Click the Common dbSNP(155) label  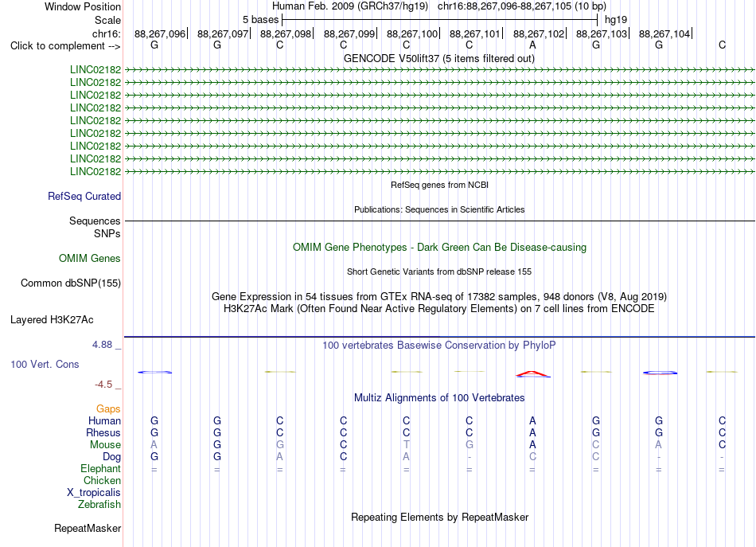pyautogui.click(x=70, y=283)
